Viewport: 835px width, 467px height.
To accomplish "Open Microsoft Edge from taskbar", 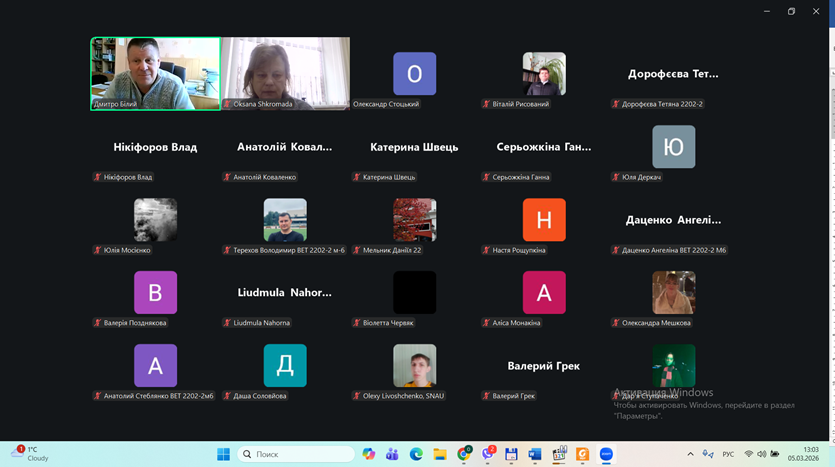I will [x=416, y=454].
